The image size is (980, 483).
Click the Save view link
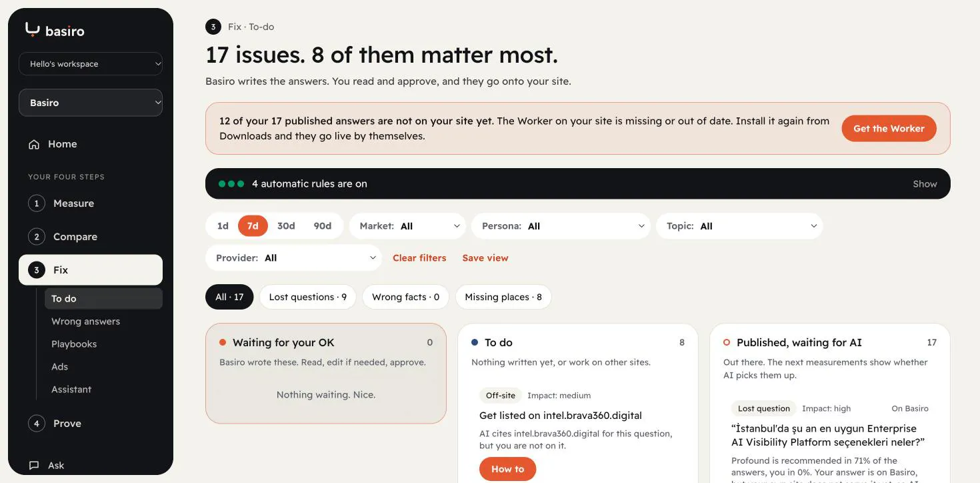tap(485, 258)
